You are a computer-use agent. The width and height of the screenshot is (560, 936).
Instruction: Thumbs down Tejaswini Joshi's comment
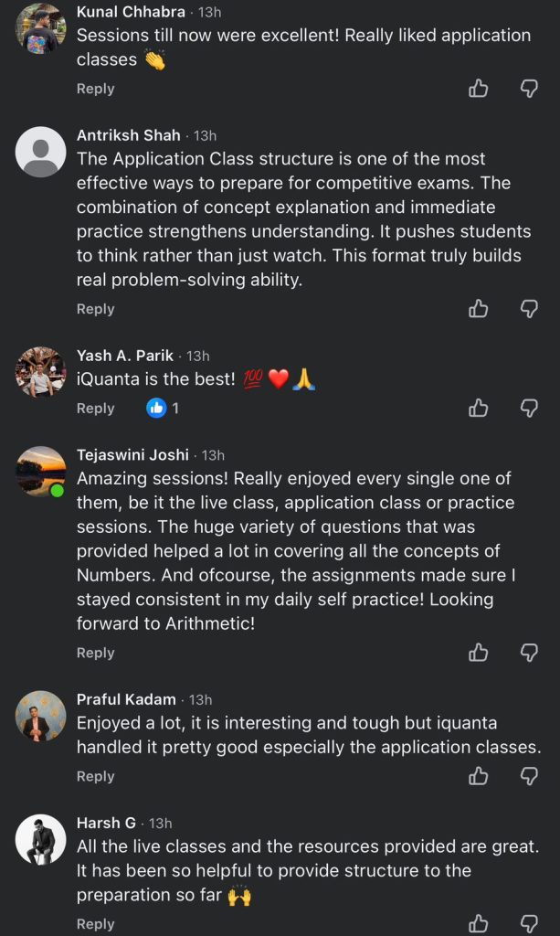tap(529, 652)
